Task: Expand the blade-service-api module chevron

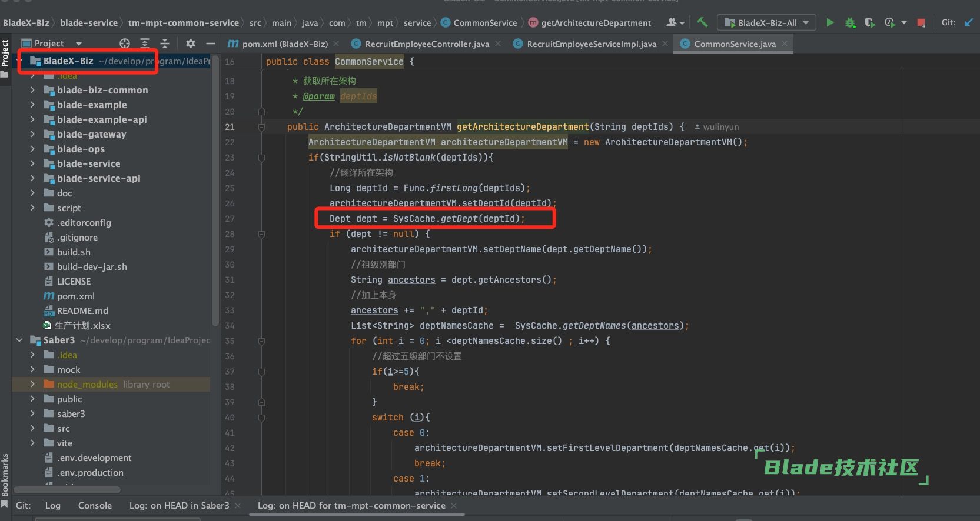Action: tap(32, 178)
